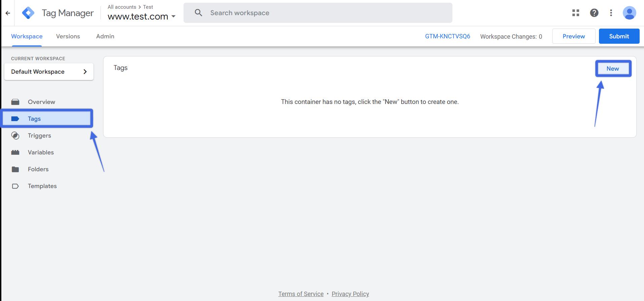Click the All accounts breadcrumb
The image size is (644, 301).
pos(122,7)
